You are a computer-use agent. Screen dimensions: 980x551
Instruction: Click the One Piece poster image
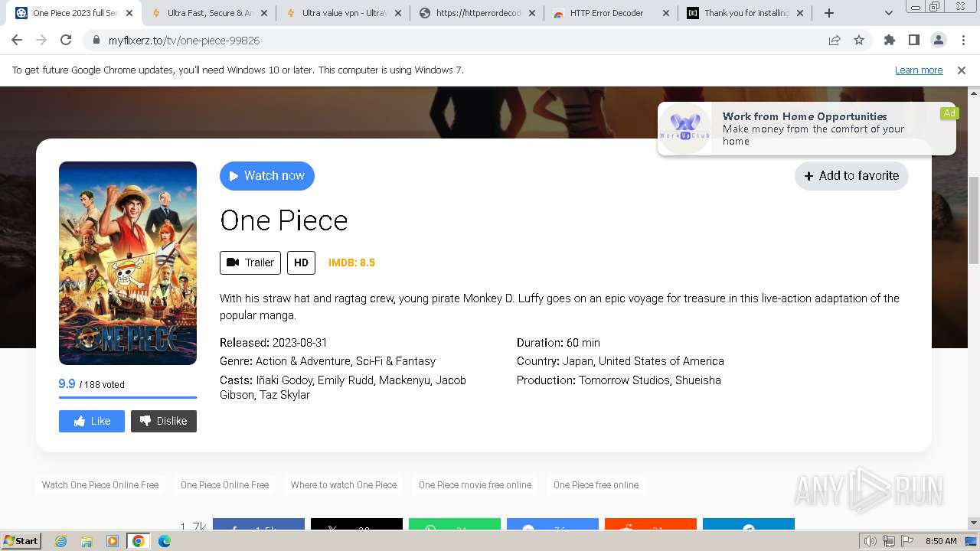pos(128,263)
